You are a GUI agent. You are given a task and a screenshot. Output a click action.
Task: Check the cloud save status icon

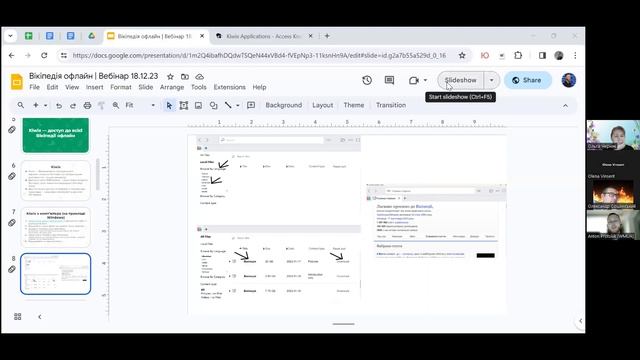click(200, 77)
